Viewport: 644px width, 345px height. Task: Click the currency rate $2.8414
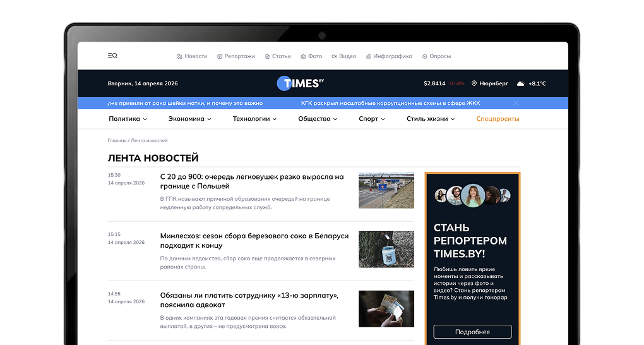pos(434,83)
